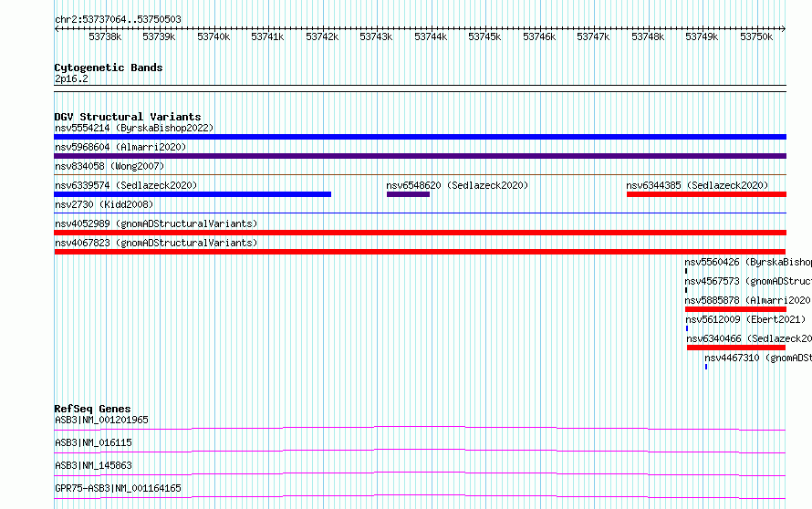The width and height of the screenshot is (812, 509).
Task: Click the nsv5560426 variant label
Action: (748, 262)
